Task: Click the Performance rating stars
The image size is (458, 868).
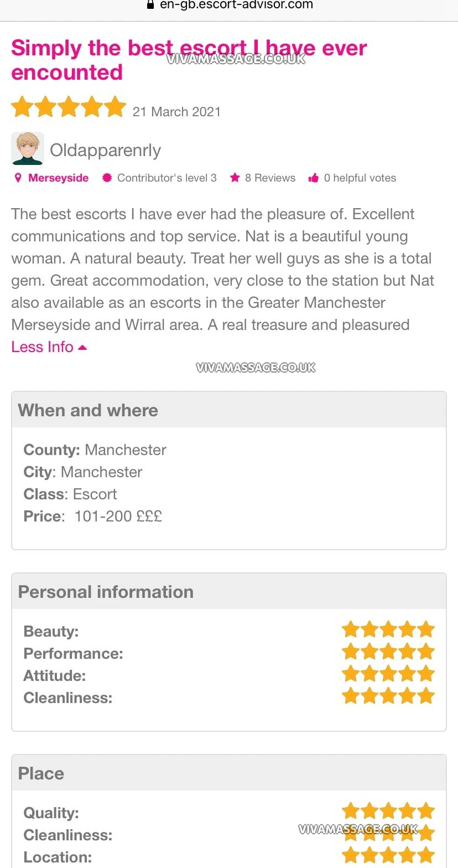Action: 388,652
